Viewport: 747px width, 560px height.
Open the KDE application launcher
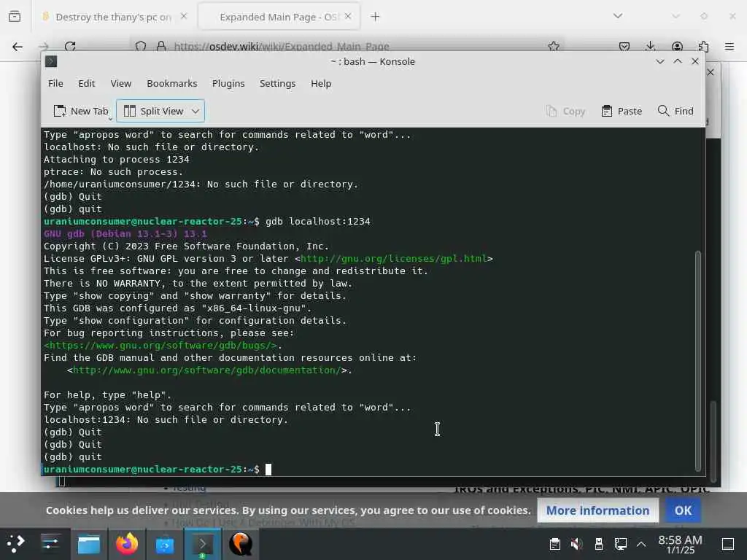16,544
